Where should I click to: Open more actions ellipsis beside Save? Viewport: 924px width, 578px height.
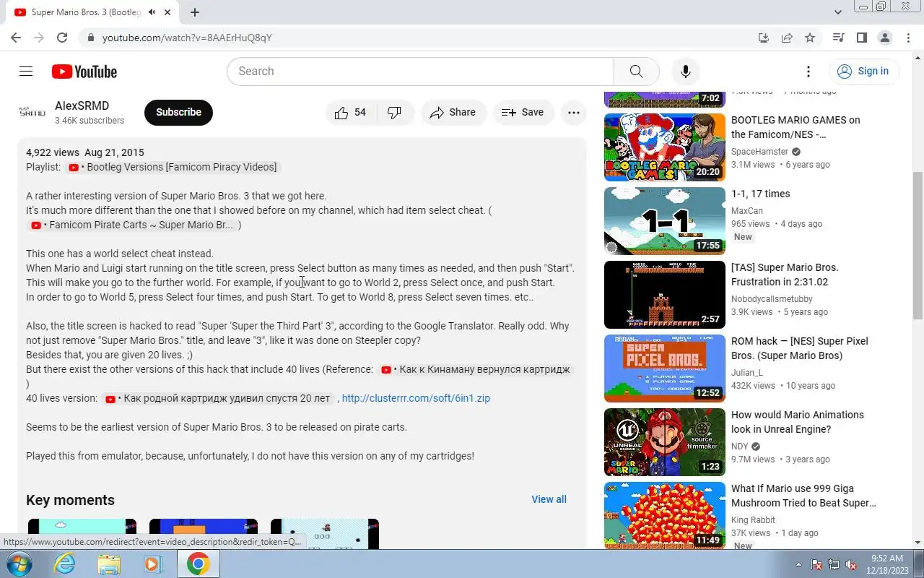click(574, 113)
